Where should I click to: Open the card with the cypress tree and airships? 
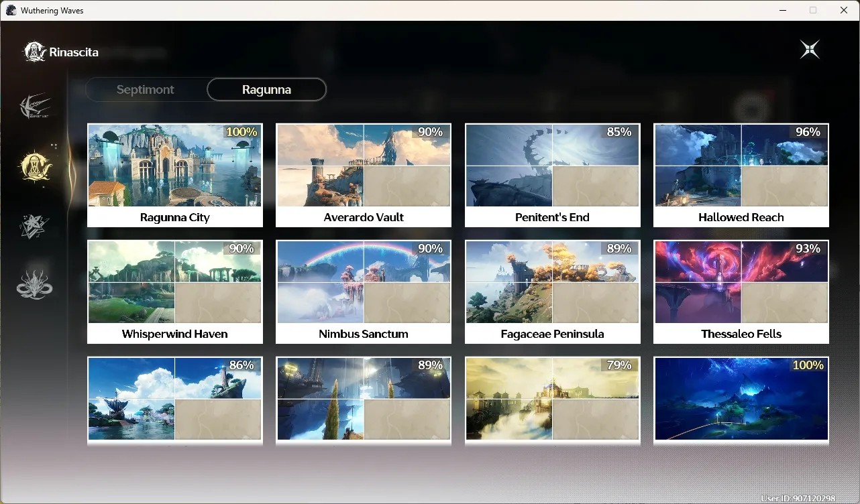pyautogui.click(x=364, y=400)
